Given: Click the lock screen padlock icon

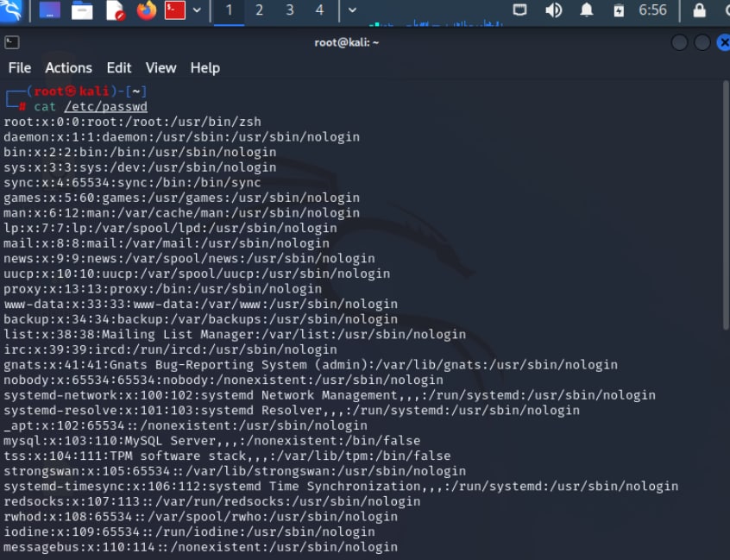Looking at the screenshot, I should (x=699, y=9).
